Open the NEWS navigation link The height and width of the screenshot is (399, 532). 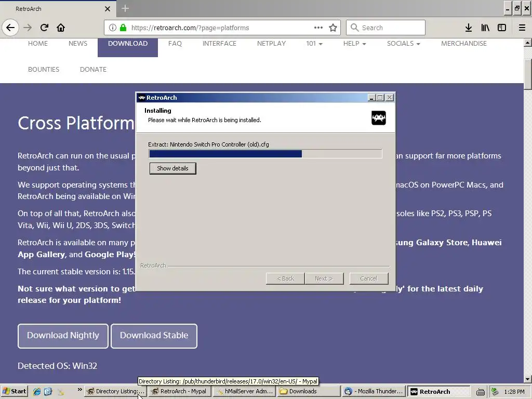pyautogui.click(x=78, y=44)
